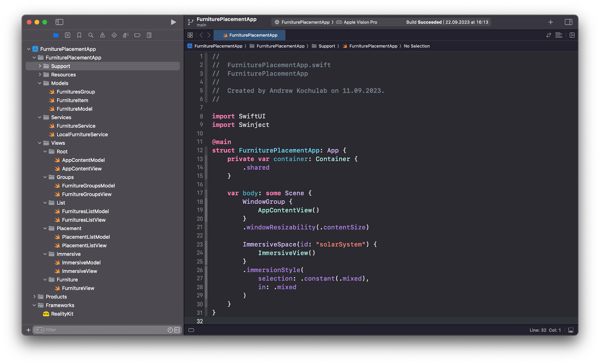600x364 pixels.
Task: Open the LocalFurnitureService file
Action: point(79,135)
